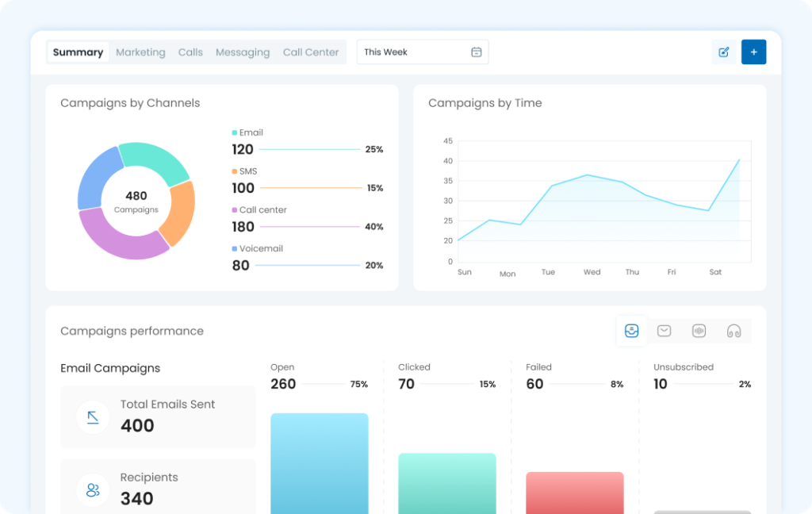Click the blue plus add button
The image size is (812, 514).
pos(753,52)
